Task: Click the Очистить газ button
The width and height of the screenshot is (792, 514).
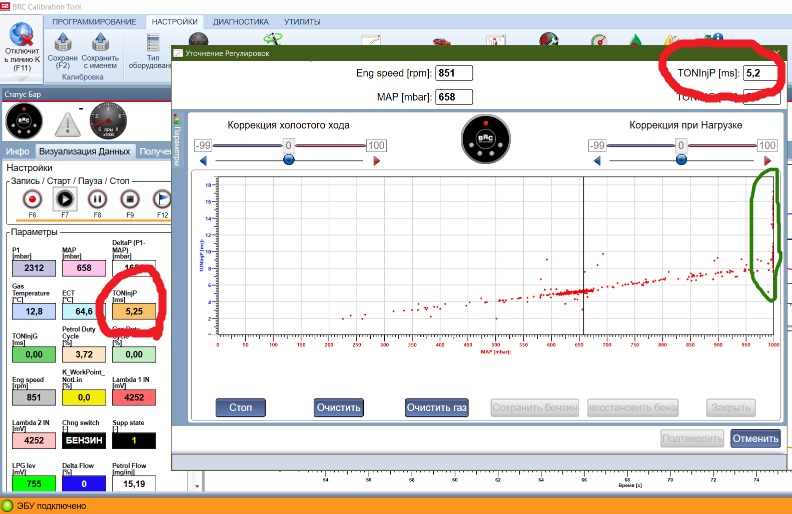Action: coord(436,408)
